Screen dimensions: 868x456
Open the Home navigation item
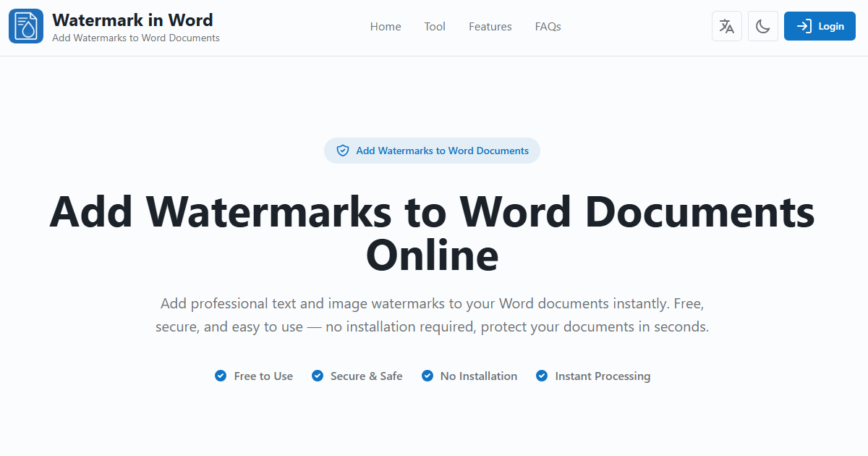coord(385,26)
